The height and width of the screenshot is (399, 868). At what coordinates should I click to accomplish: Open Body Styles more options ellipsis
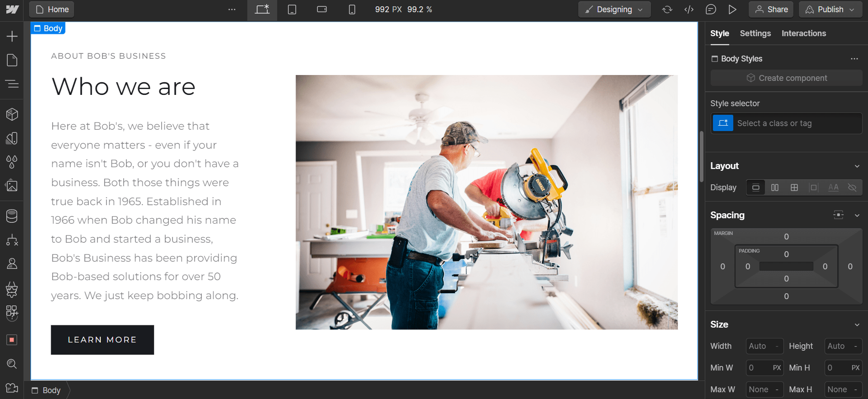point(854,59)
